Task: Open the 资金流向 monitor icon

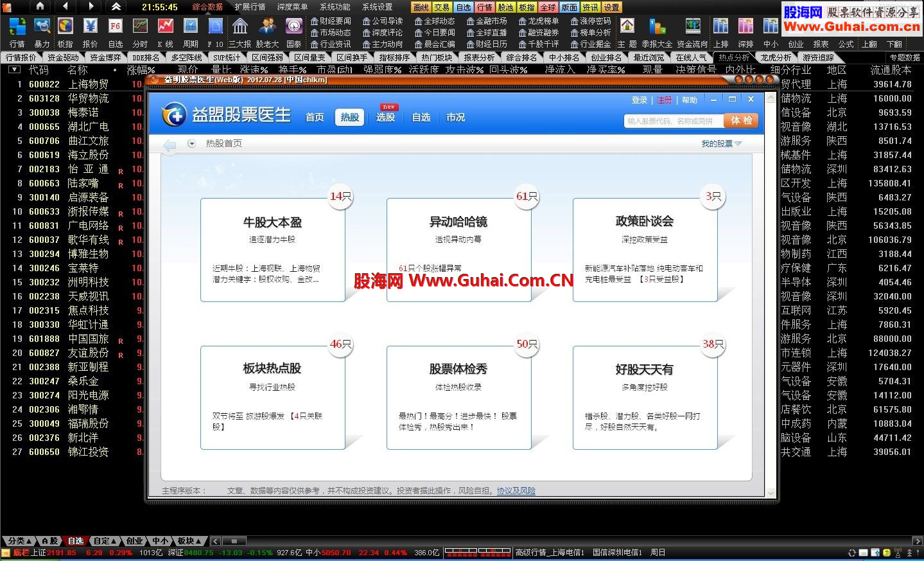Action: click(693, 26)
